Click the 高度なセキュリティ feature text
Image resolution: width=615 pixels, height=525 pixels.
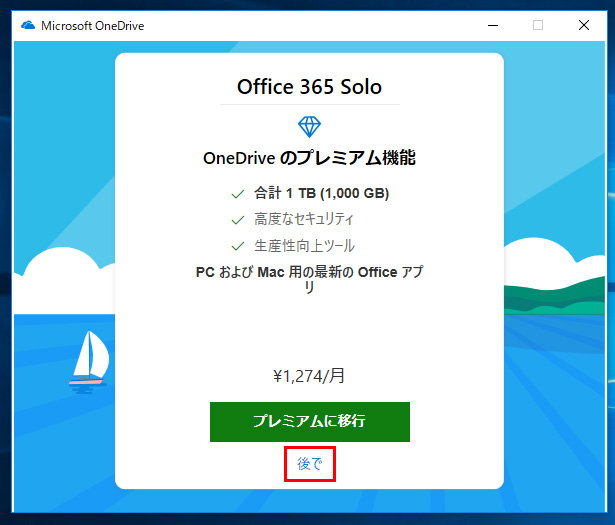pyautogui.click(x=304, y=219)
